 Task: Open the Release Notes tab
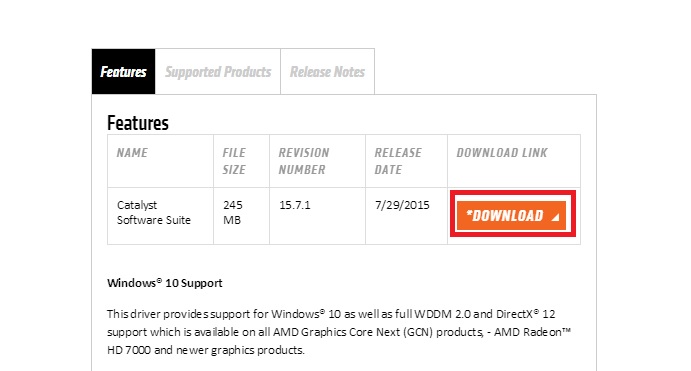(x=327, y=71)
